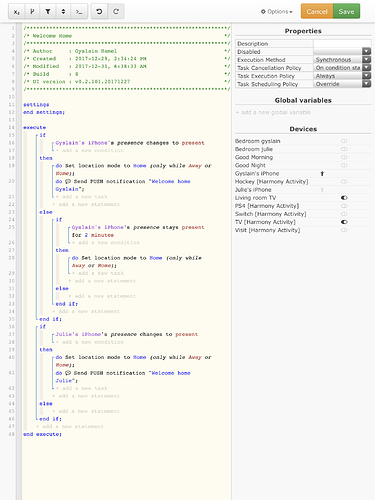Add a new global variable
Screen dimensions: 375x500
click(273, 112)
